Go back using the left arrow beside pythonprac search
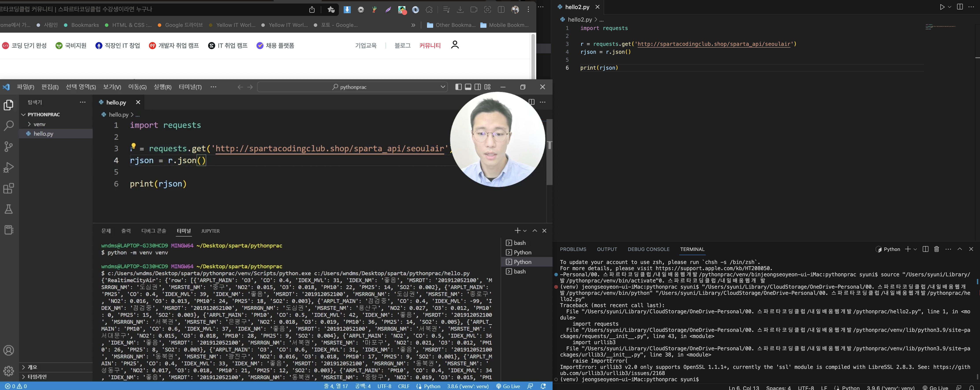980x390 pixels. pos(240,87)
